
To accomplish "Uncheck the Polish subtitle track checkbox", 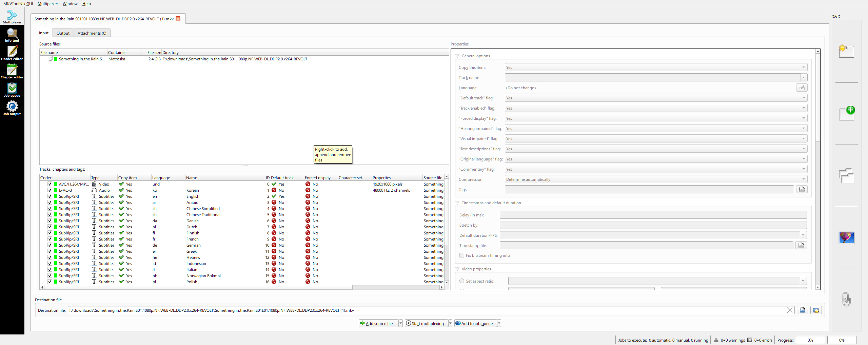I will coord(50,282).
